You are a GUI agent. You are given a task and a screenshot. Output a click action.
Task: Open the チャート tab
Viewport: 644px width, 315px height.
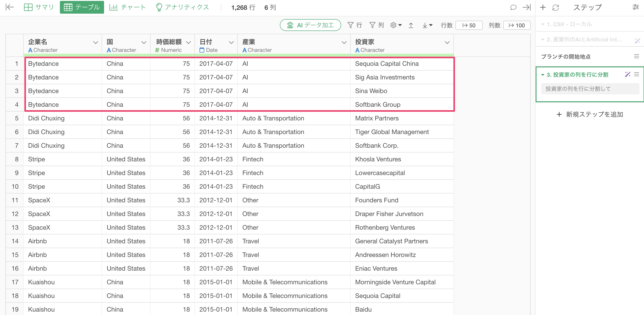(127, 7)
